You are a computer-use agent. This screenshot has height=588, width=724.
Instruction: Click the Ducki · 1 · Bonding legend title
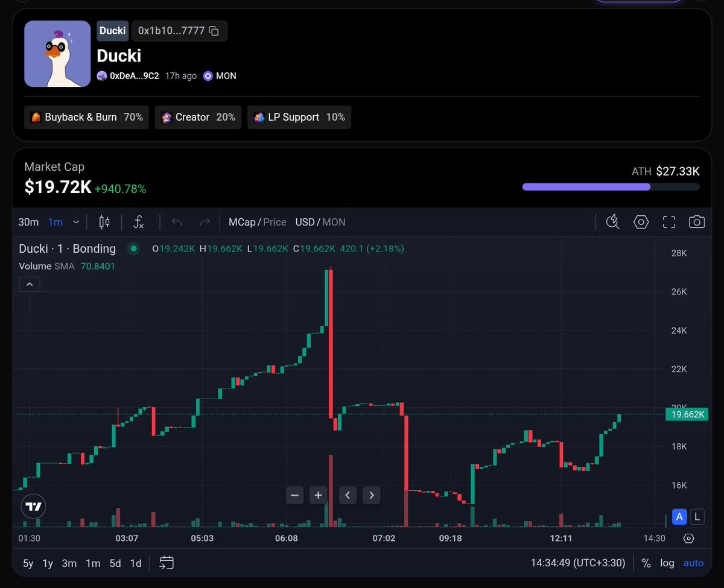tap(68, 248)
